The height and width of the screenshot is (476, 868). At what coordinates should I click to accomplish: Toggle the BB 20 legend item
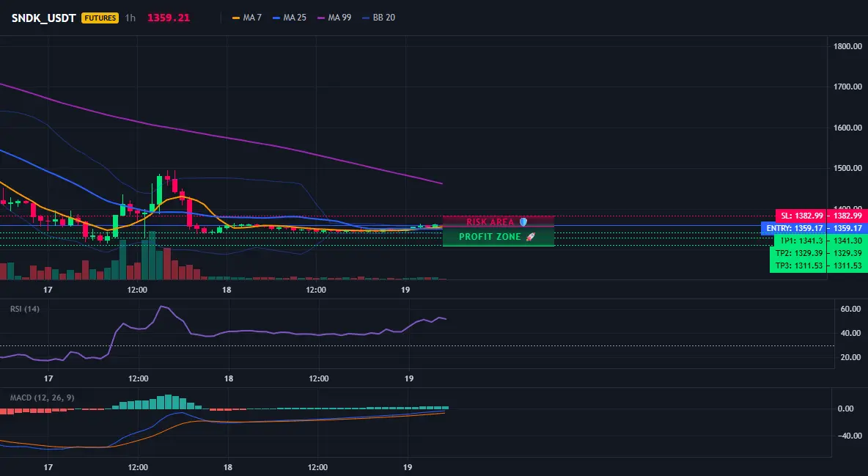378,18
